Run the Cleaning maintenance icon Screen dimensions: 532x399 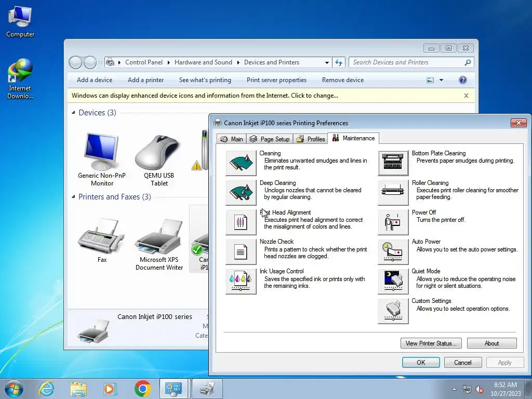tap(241, 163)
